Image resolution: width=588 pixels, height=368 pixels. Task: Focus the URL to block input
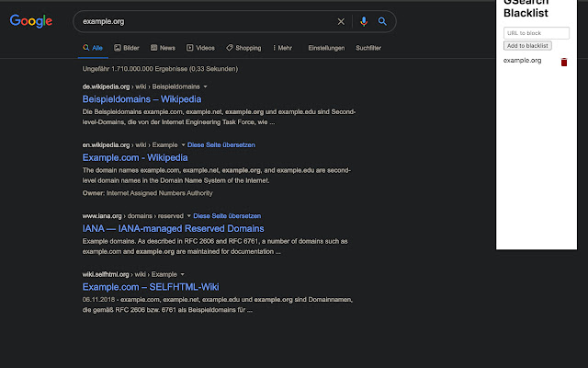click(537, 33)
